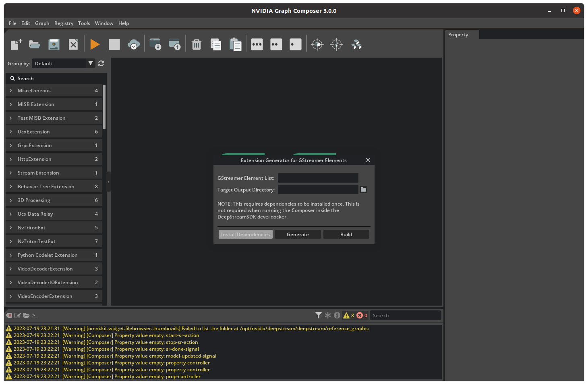Click the Build button in dialog

pos(346,234)
